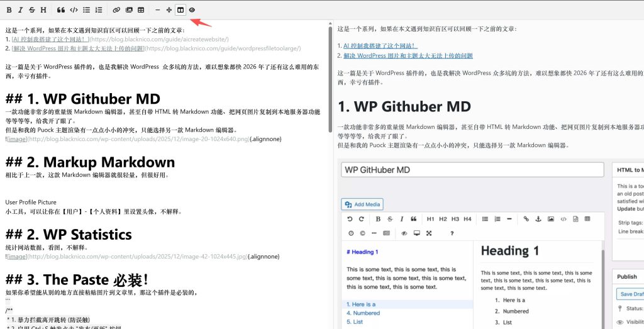
Task: Click the image-42-1024x445.jpg markdown URL
Action: [138, 257]
